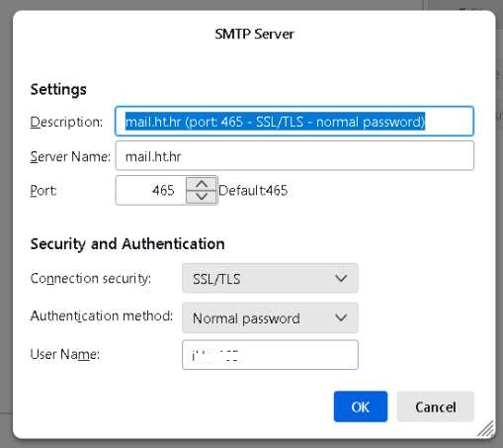The height and width of the screenshot is (448, 503).
Task: Click the "Default:465" text
Action: point(253,191)
